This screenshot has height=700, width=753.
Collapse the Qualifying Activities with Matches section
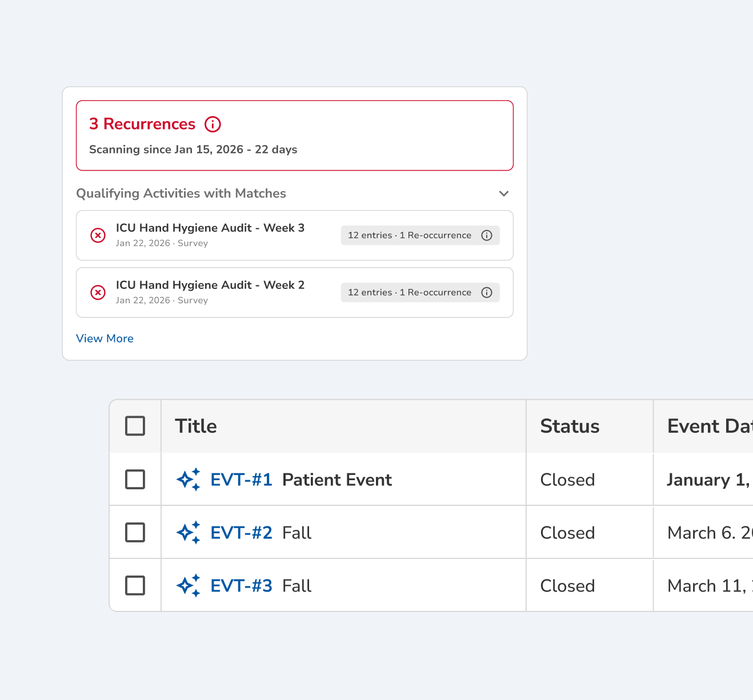504,194
